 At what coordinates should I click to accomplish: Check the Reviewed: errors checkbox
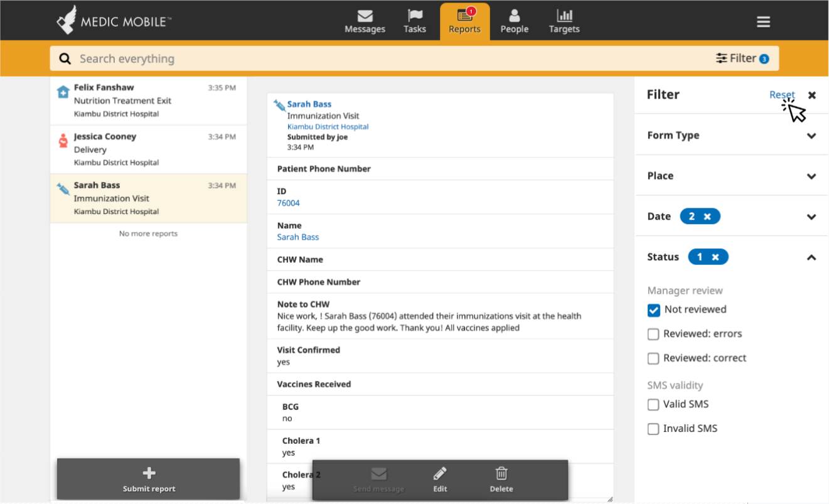[x=653, y=334]
